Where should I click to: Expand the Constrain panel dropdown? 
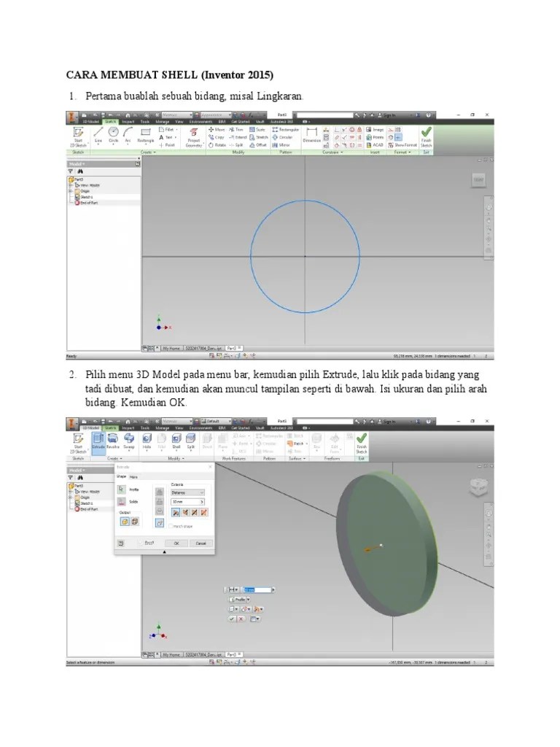pyautogui.click(x=332, y=152)
